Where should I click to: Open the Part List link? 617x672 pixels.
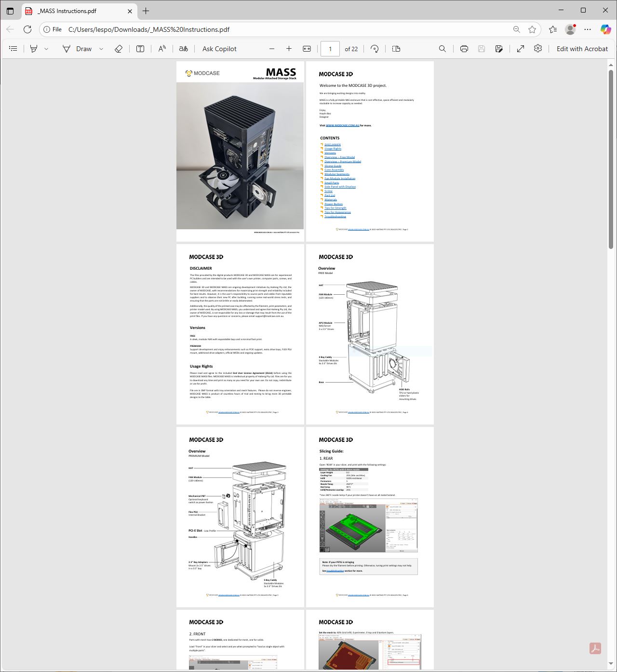pyautogui.click(x=330, y=195)
